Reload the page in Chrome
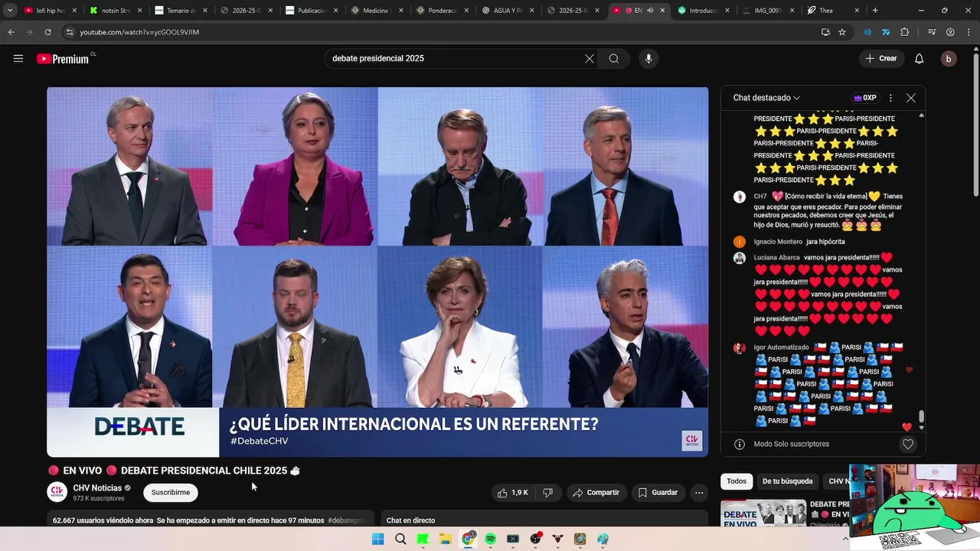 (x=48, y=32)
